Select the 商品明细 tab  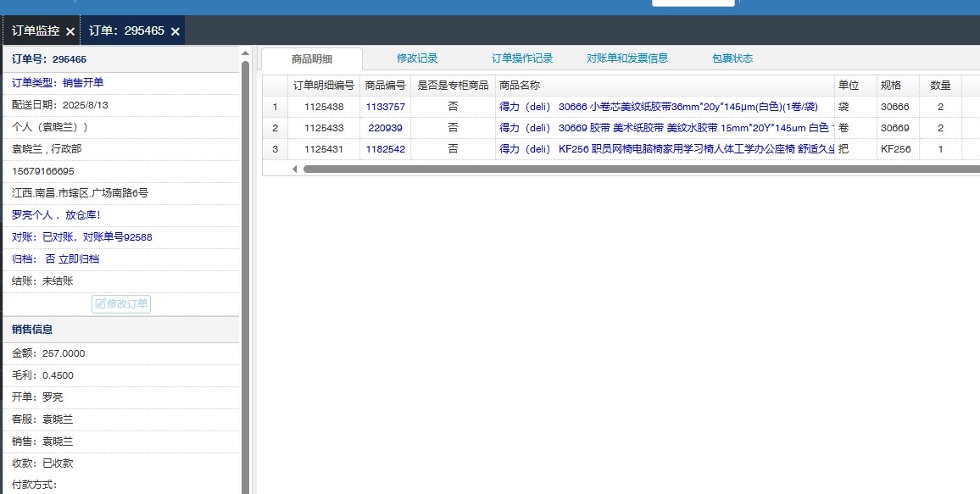click(x=312, y=59)
